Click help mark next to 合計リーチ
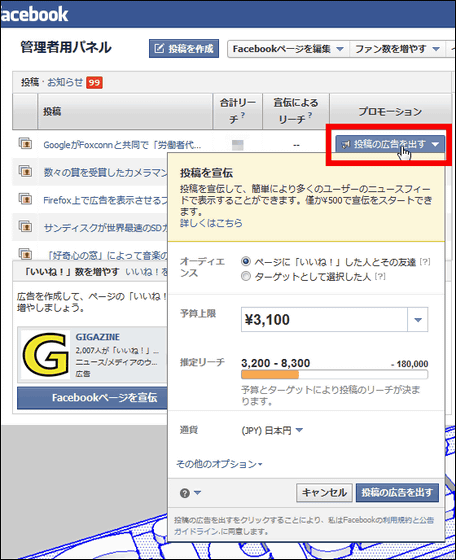 pyautogui.click(x=243, y=115)
